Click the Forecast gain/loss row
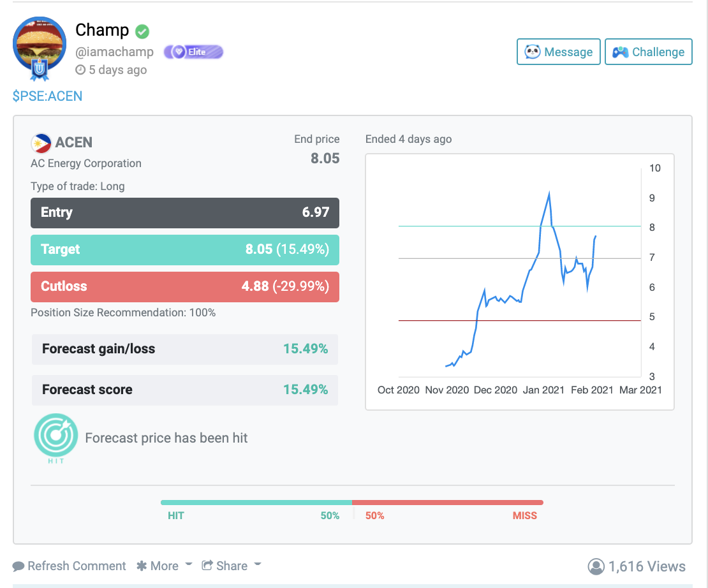 185,349
